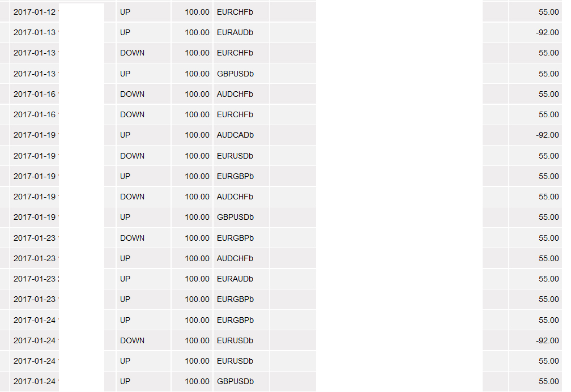This screenshot has width=571, height=392.
Task: Select the 2017-01-12 date cell
Action: point(35,12)
